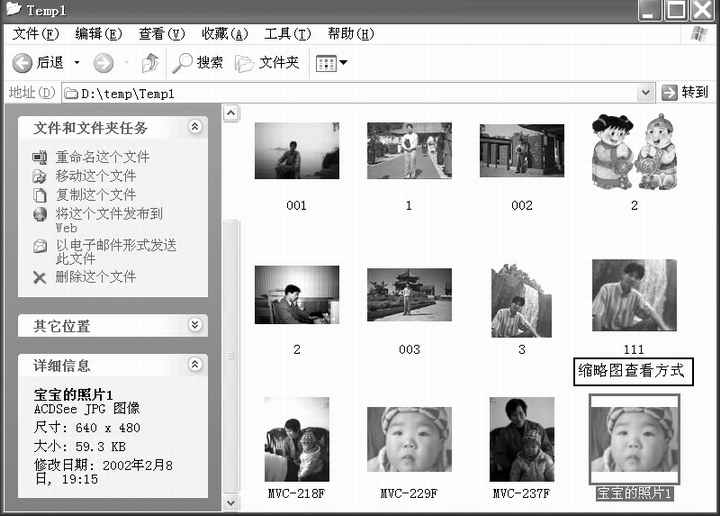Select the thumbnail named 001
Viewport: 720px width, 516px height.
point(297,151)
